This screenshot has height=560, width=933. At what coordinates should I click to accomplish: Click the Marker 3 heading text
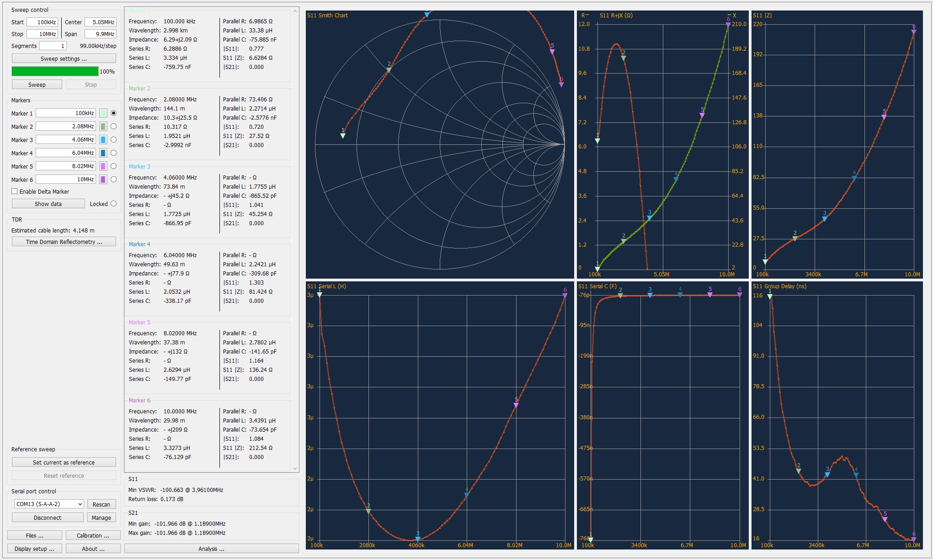click(139, 166)
